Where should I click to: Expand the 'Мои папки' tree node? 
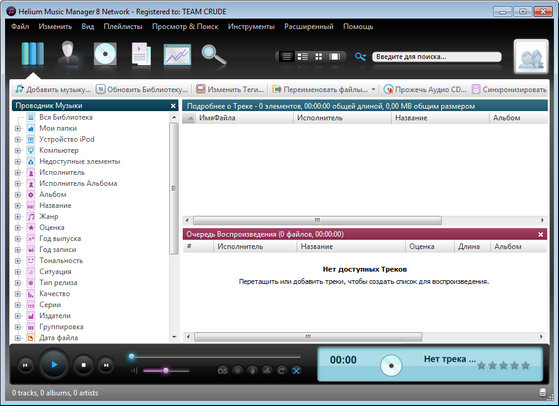pos(17,128)
